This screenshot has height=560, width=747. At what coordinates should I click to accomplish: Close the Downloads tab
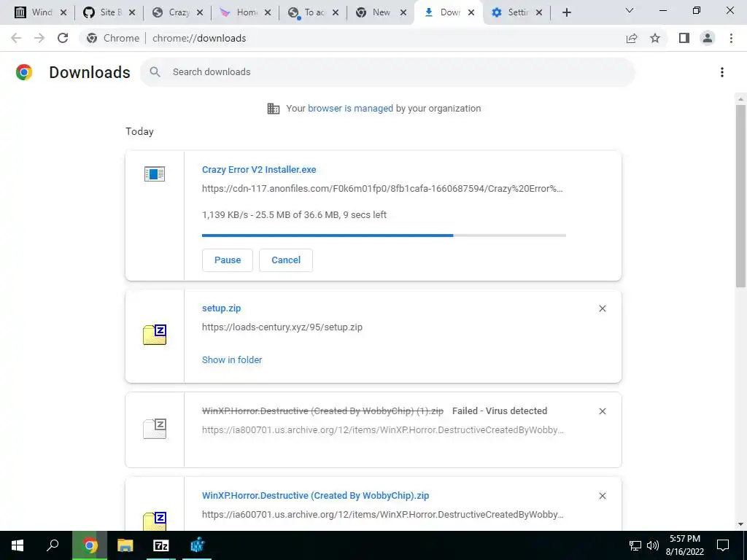tap(471, 13)
